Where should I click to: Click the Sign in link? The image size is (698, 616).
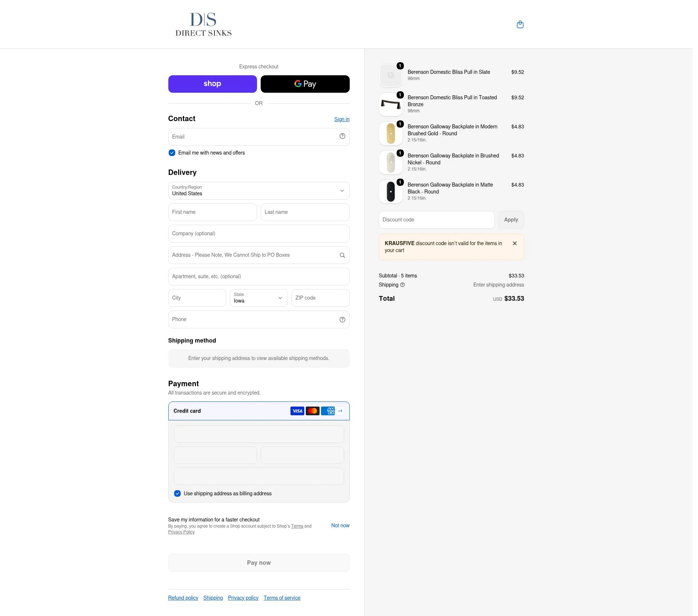tap(342, 119)
